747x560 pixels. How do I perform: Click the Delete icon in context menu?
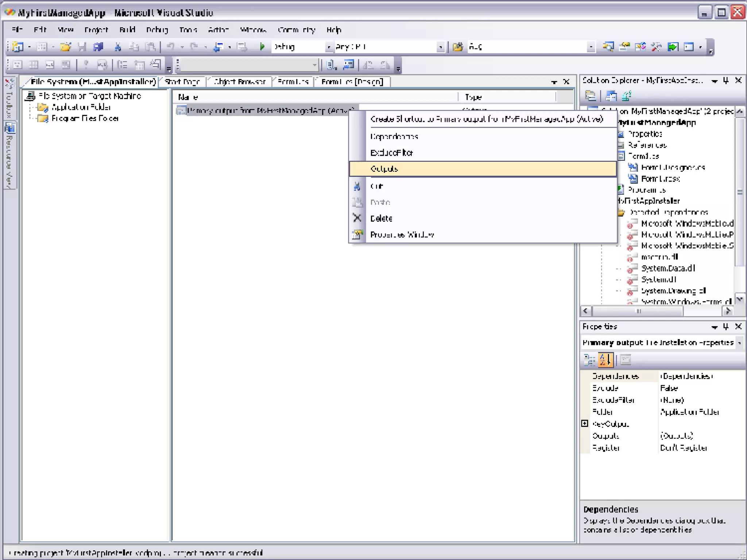357,218
